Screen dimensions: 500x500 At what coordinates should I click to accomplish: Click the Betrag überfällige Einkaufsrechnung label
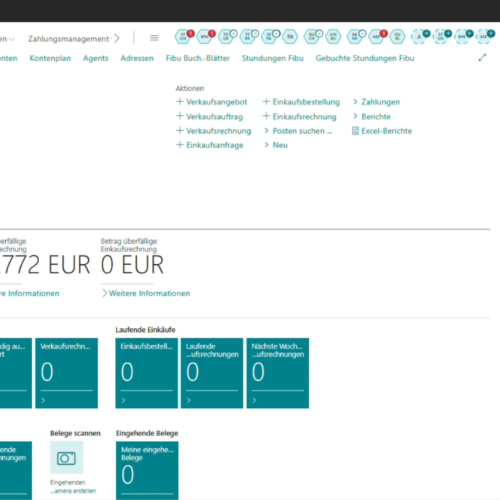click(129, 245)
